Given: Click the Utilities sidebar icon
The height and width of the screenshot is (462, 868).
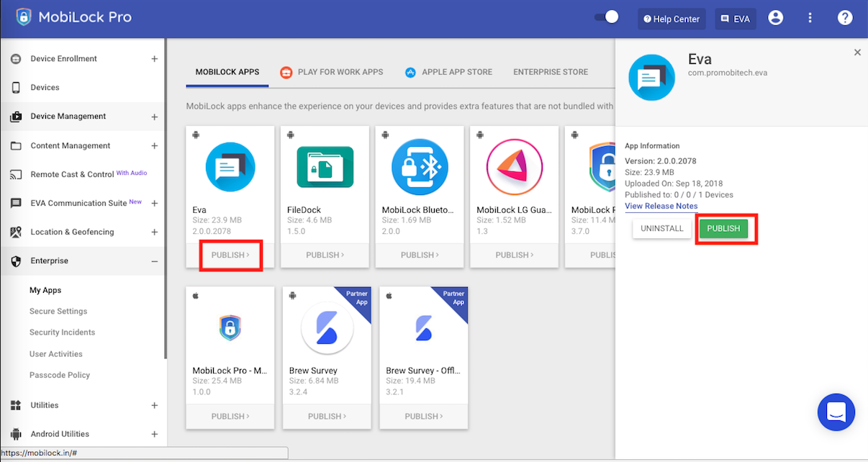Looking at the screenshot, I should click(x=16, y=405).
